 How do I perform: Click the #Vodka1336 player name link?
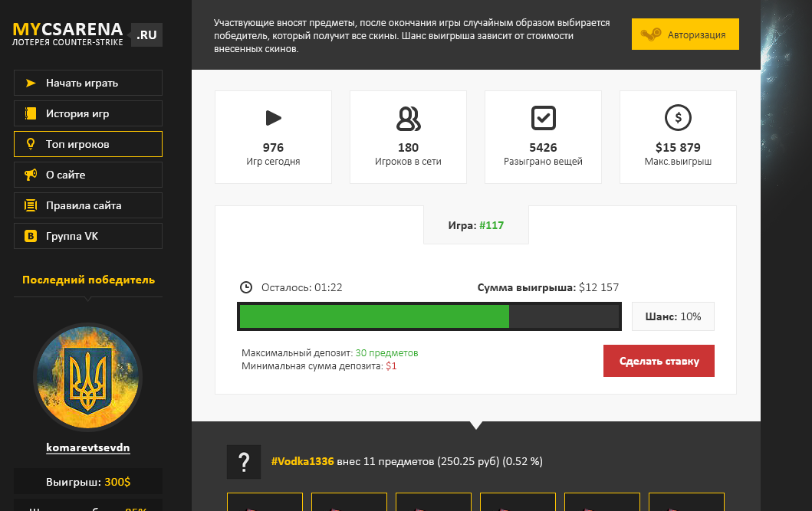302,461
